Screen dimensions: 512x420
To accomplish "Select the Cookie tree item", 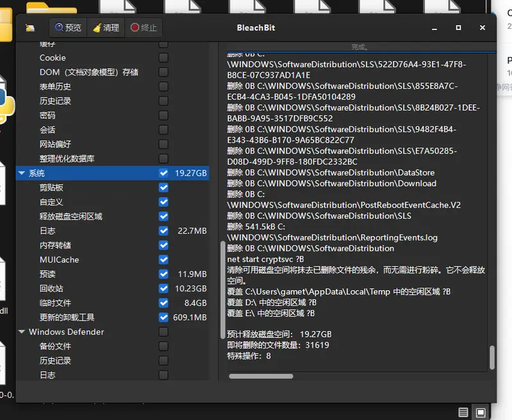I will (x=52, y=58).
